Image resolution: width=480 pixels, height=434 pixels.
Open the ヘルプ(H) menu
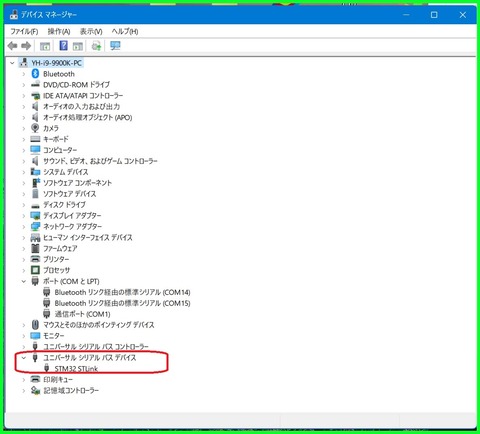(x=125, y=31)
